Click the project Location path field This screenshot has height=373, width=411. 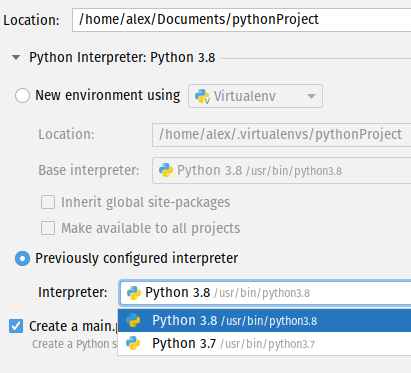point(242,20)
